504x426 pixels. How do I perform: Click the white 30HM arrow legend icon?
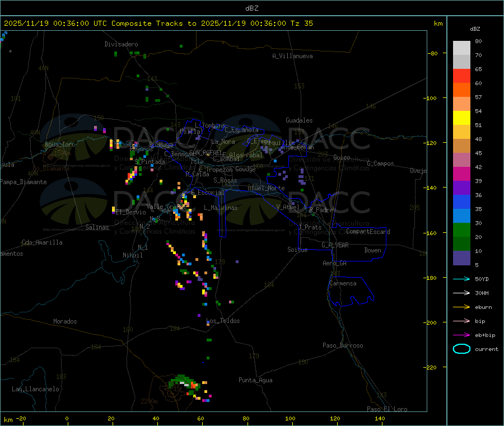point(461,293)
